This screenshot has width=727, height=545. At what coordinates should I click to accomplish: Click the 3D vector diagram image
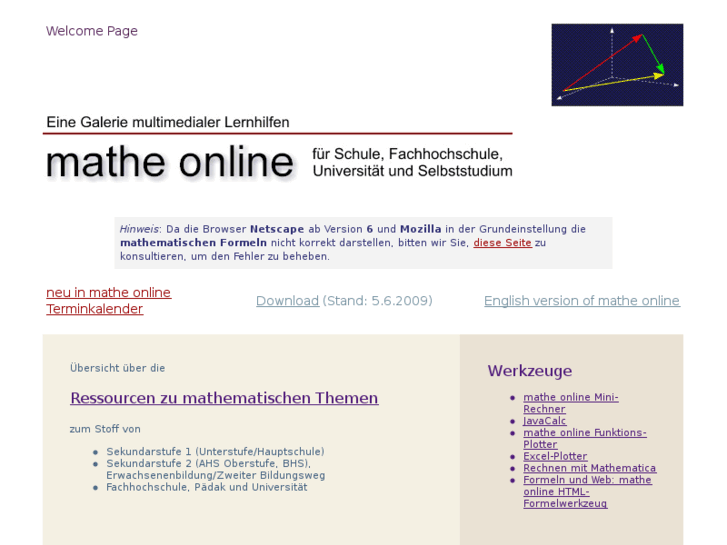coord(617,65)
